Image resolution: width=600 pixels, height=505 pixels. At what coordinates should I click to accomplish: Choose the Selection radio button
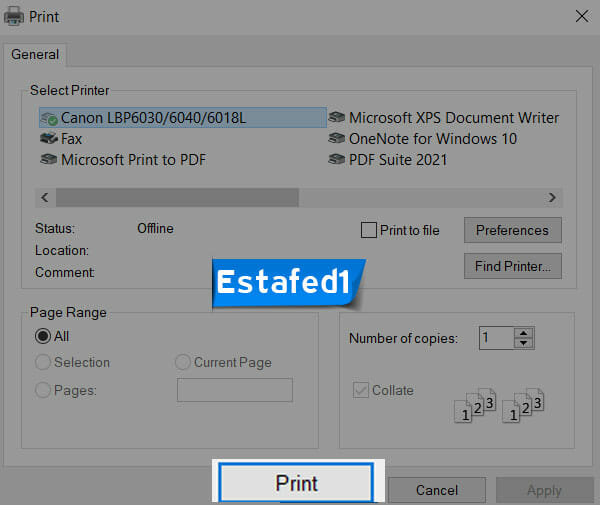tap(43, 362)
